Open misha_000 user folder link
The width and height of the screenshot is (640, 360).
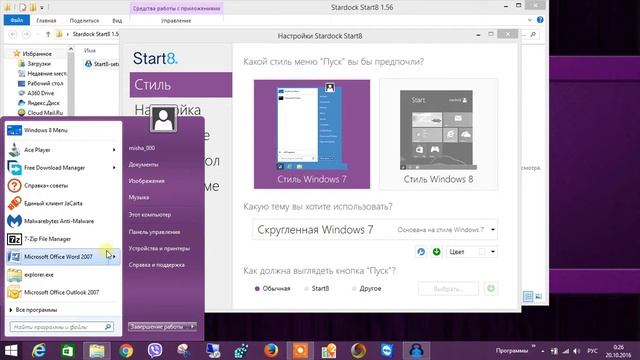142,148
